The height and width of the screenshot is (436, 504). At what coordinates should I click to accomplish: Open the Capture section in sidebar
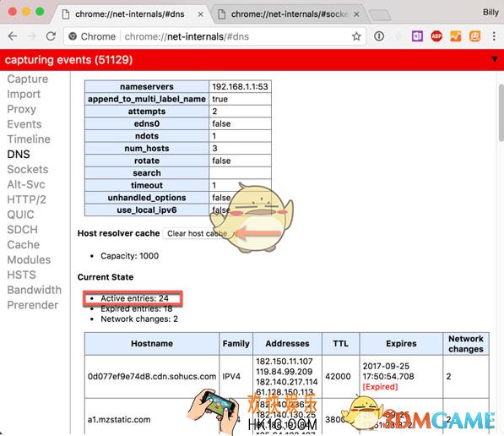[x=28, y=79]
